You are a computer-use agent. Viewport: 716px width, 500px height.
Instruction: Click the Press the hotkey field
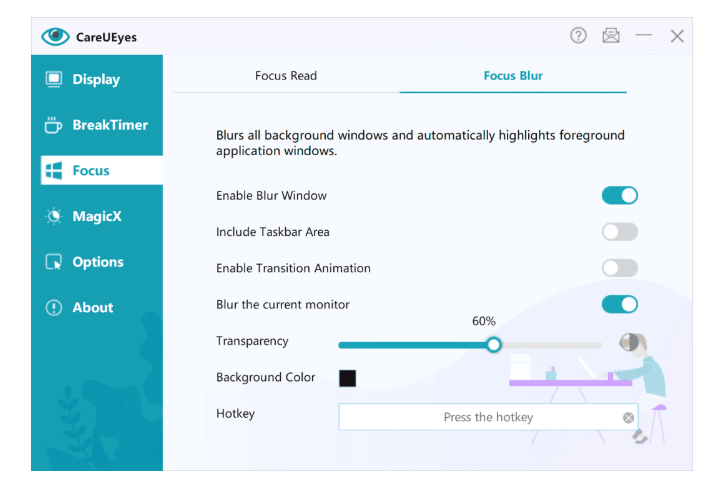tap(478, 417)
